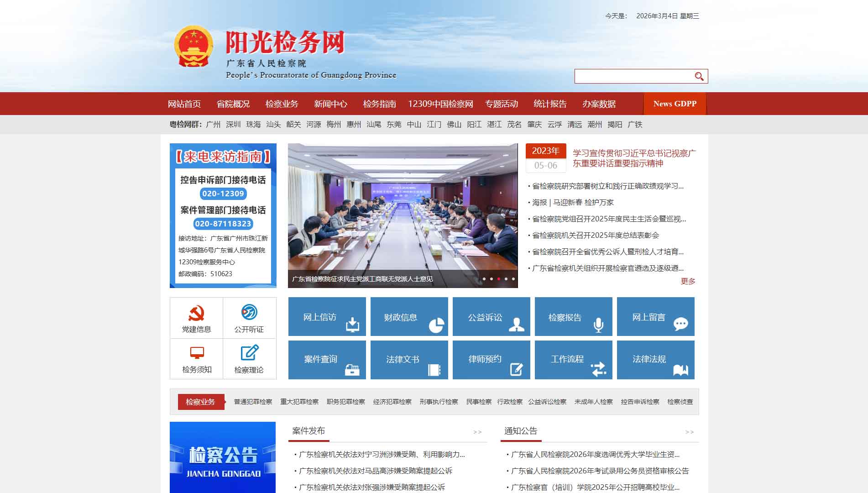Open the 财政信息 pie chart tile
868x493 pixels.
(x=409, y=317)
